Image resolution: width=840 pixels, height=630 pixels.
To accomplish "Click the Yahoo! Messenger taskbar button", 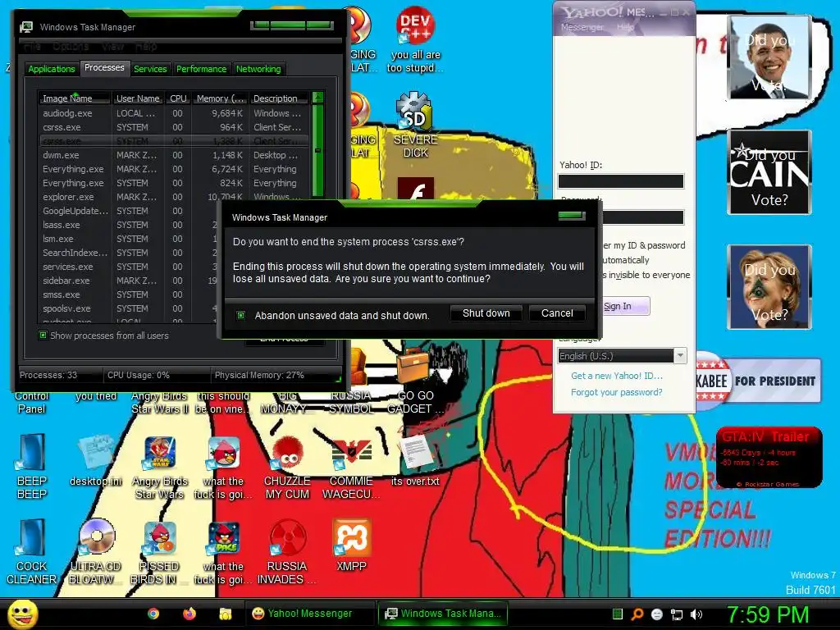I will point(309,614).
